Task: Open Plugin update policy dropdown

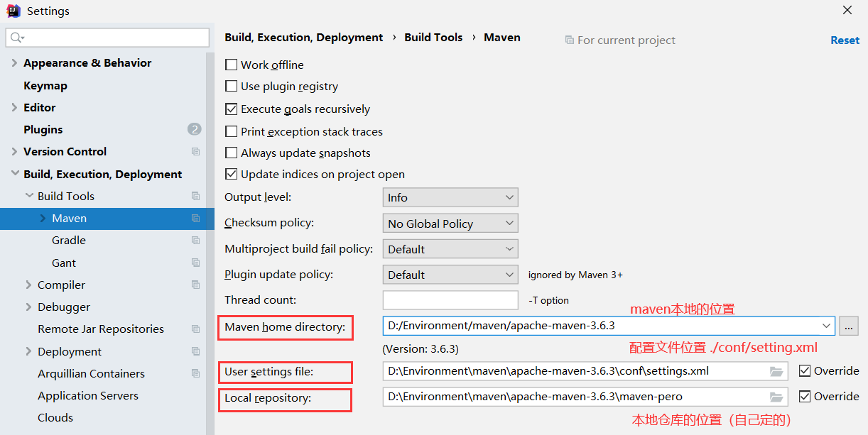Action: (450, 275)
